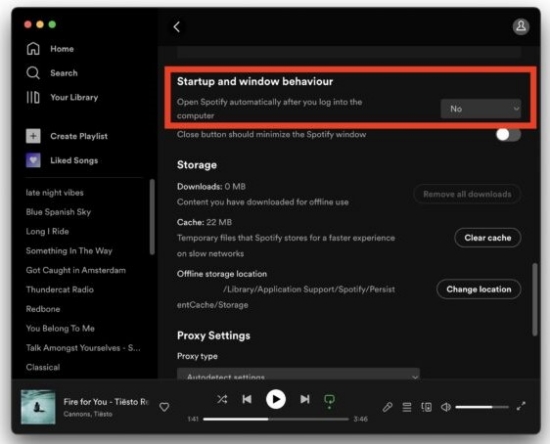
Task: Open Liked Songs in the sidebar
Action: [74, 160]
